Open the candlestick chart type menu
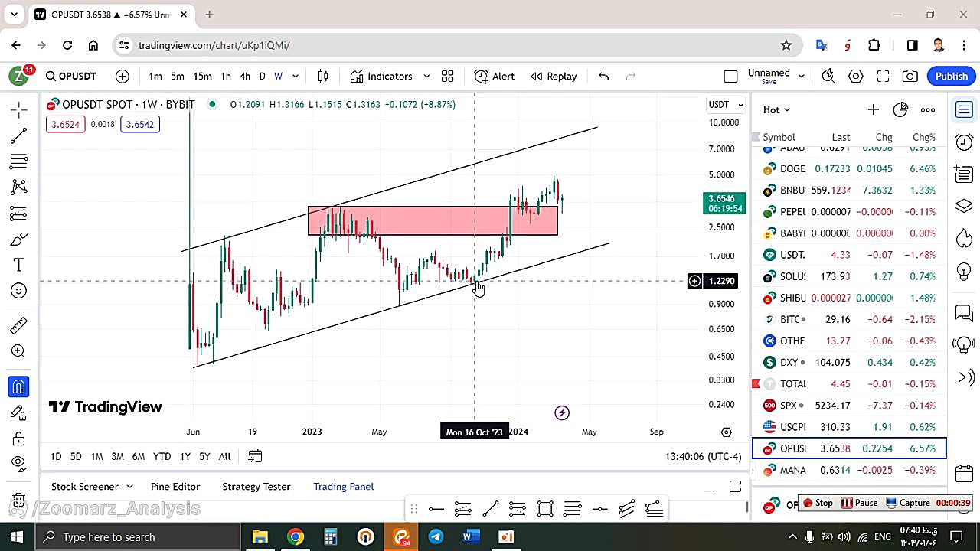 [323, 76]
